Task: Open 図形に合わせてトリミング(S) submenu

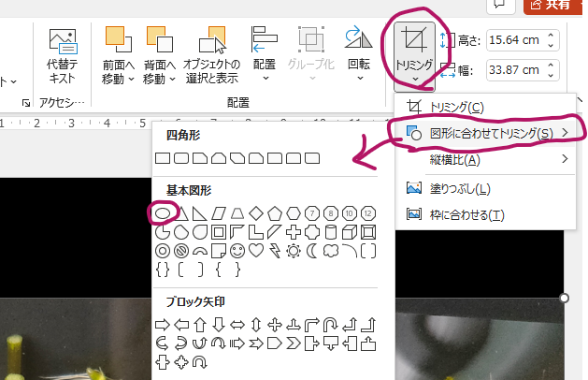Action: [x=485, y=133]
